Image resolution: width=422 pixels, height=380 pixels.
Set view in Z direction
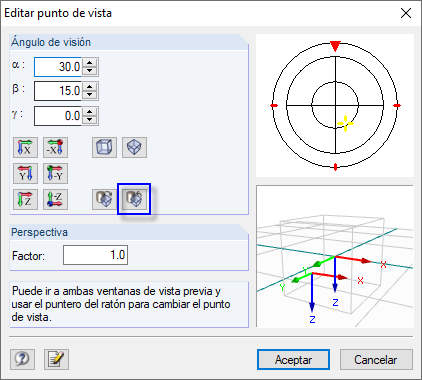point(25,199)
